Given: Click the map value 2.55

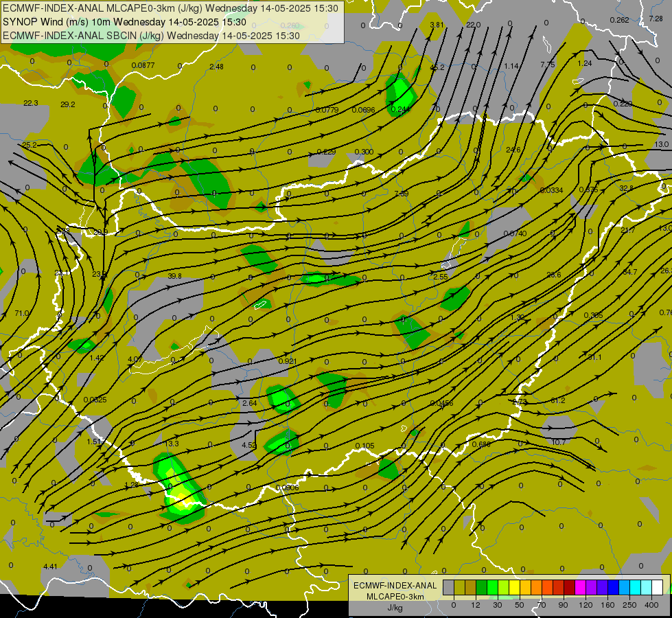Looking at the screenshot, I should coord(440,277).
